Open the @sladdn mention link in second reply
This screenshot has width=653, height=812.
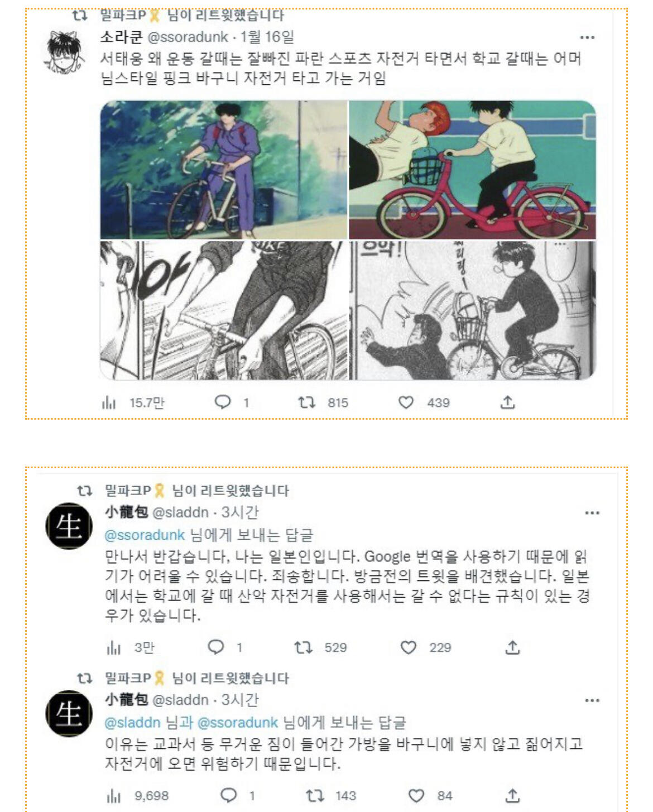click(132, 722)
